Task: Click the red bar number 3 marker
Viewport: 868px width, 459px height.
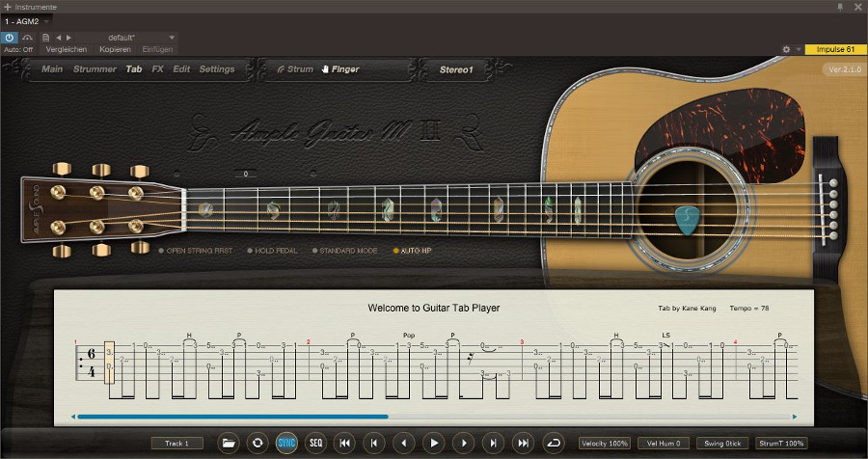Action: (x=522, y=341)
